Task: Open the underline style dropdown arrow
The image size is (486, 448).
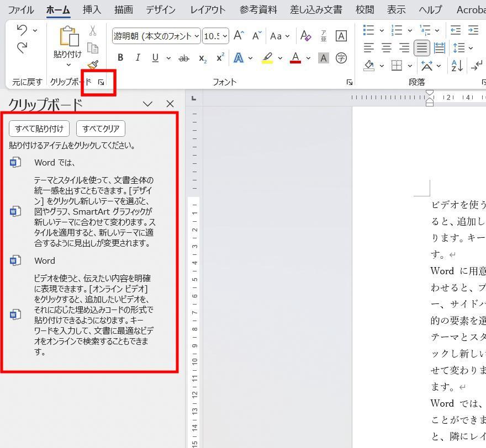Action: pos(168,58)
